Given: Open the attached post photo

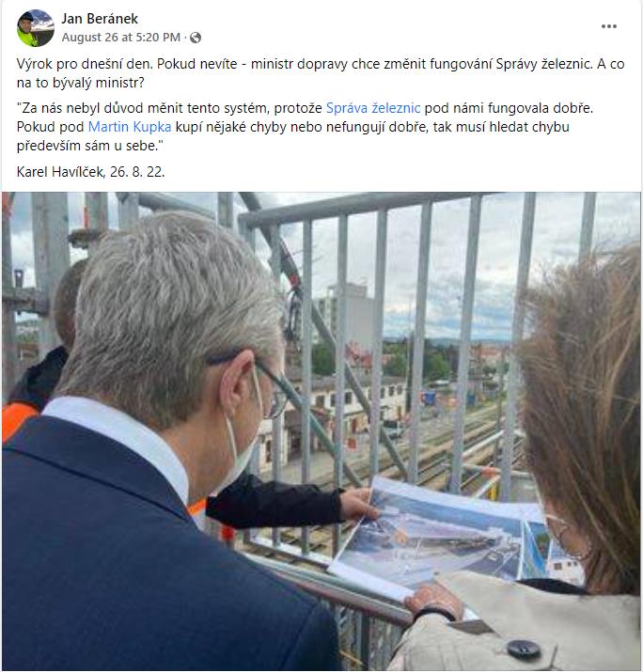Looking at the screenshot, I should (321, 431).
